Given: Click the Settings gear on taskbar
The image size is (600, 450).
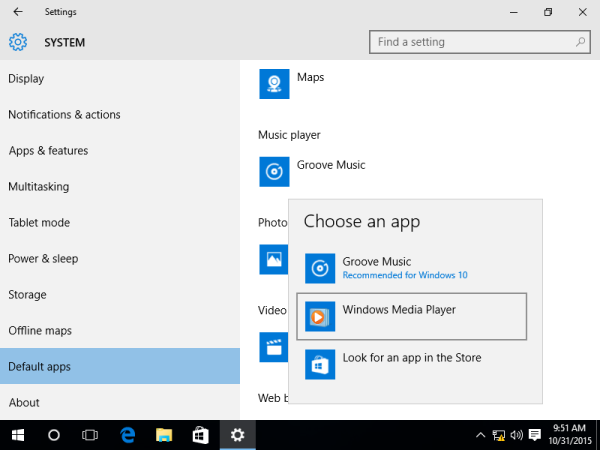Looking at the screenshot, I should [237, 435].
